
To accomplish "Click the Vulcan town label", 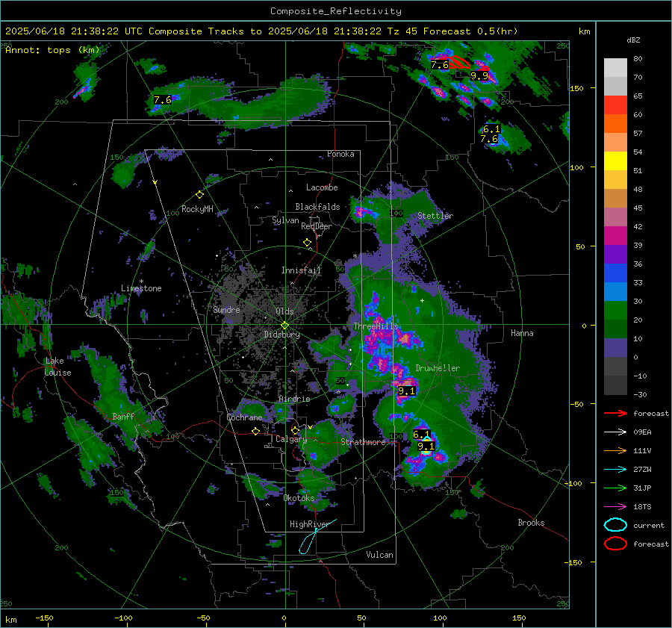I will 379,555.
